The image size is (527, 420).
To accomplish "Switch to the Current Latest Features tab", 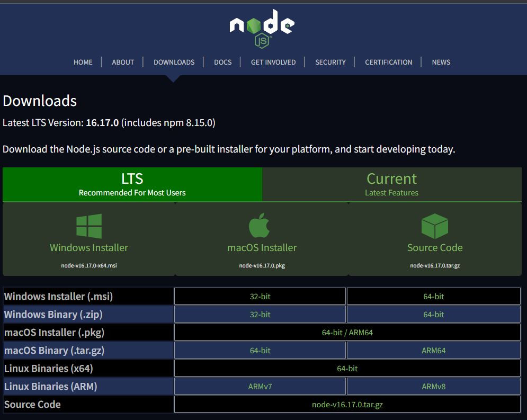I will [391, 184].
